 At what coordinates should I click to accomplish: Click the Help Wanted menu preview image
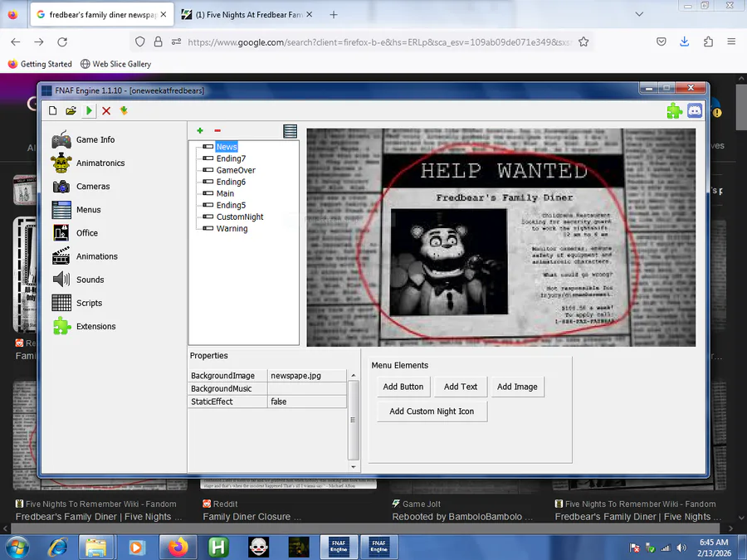point(500,237)
